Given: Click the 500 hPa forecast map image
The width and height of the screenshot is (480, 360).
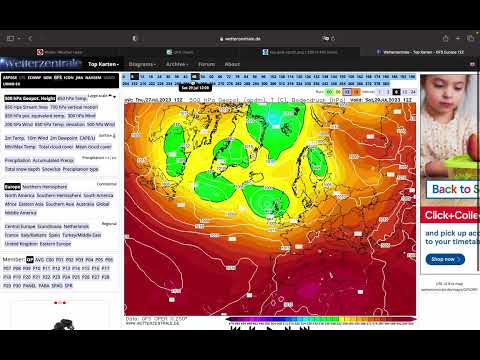Looking at the screenshot, I should click(x=270, y=209).
